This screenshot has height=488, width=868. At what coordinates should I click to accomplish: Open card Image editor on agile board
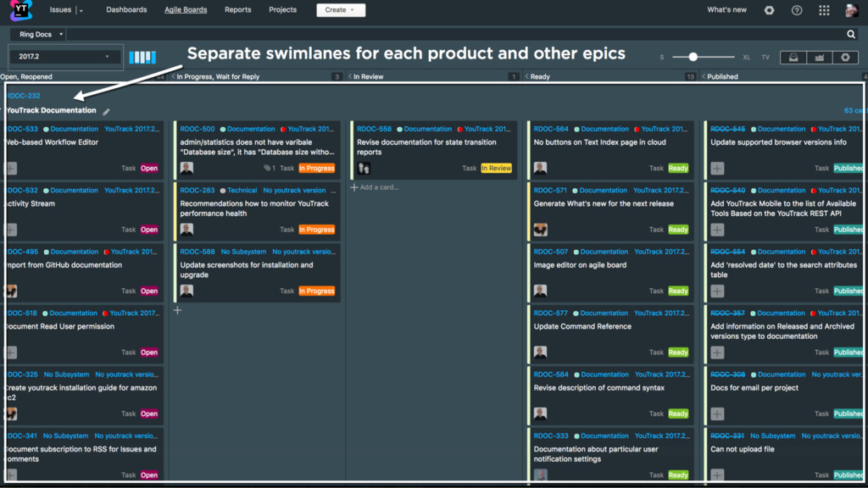coord(580,265)
